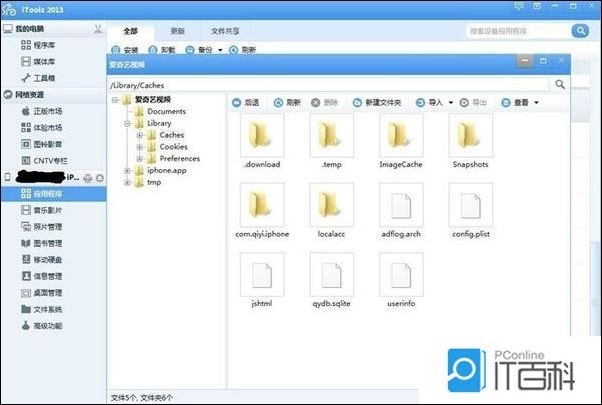Click the feedback chat icon in the title bar

point(519,6)
